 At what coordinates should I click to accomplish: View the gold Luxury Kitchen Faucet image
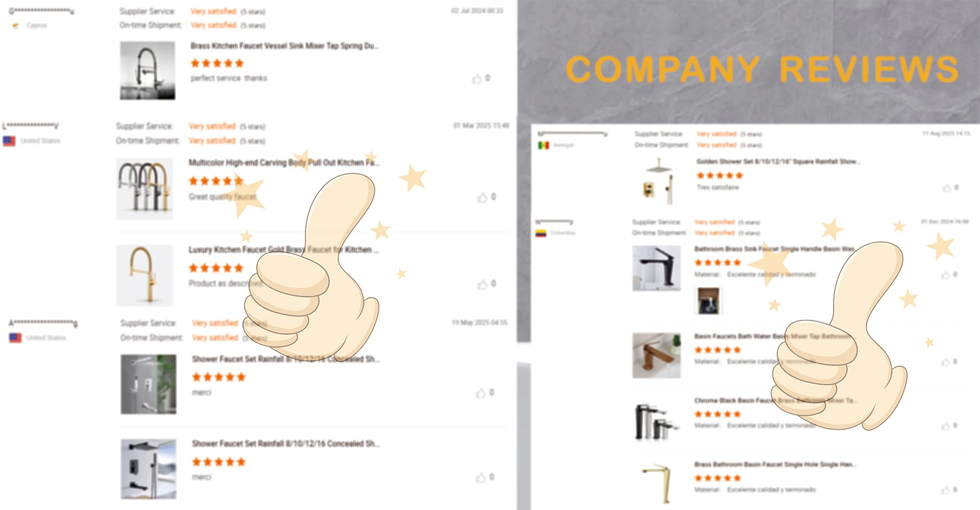point(144,275)
